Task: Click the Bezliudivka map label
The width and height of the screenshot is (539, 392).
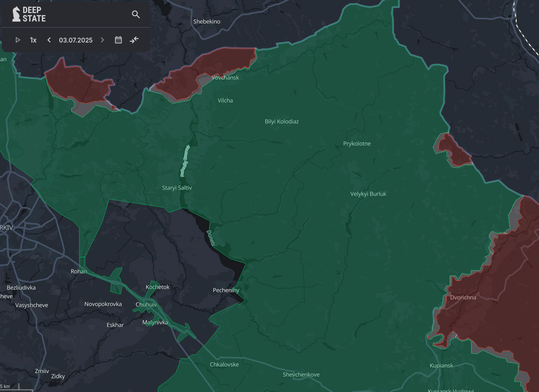Action: (21, 288)
